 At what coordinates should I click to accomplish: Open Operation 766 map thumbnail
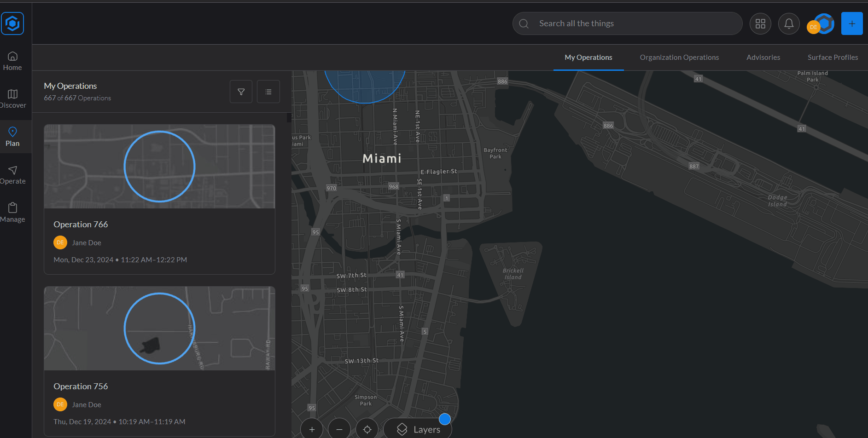click(159, 167)
